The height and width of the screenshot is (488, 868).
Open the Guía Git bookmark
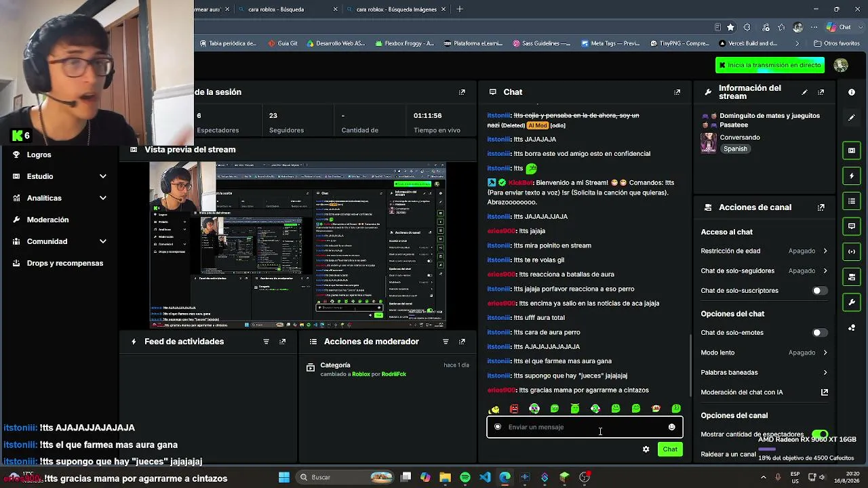click(283, 43)
